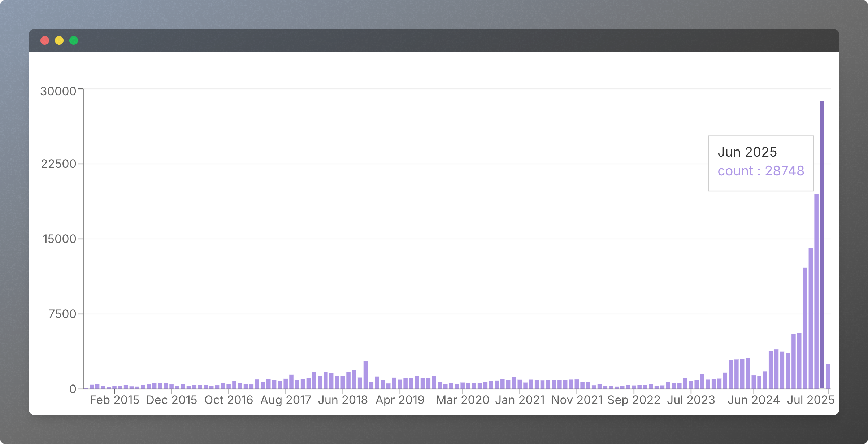Viewport: 868px width, 444px height.
Task: Click the 'Dec 2015' x-axis label
Action: [172, 400]
